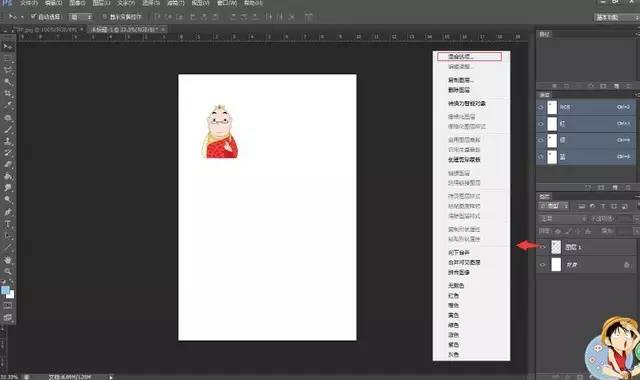Toggle Quick Mask mode icon
Image resolution: width=640 pixels, height=380 pixels.
click(x=8, y=305)
